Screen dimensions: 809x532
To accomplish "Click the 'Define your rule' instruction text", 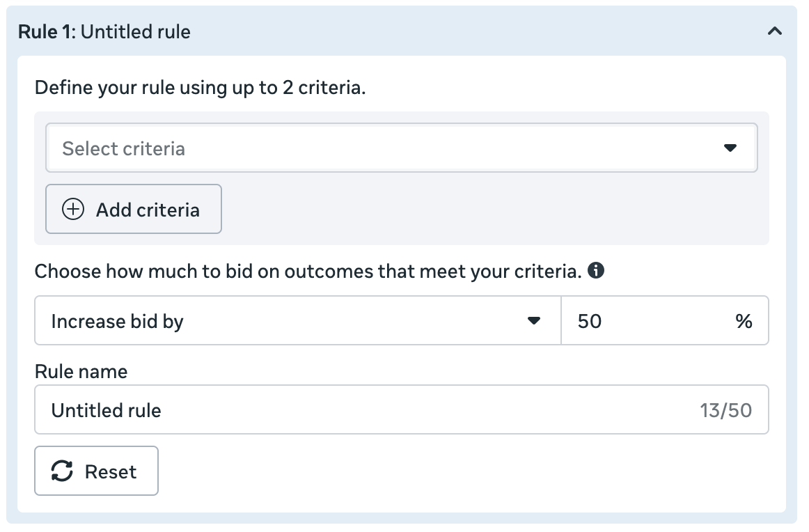I will 201,88.
